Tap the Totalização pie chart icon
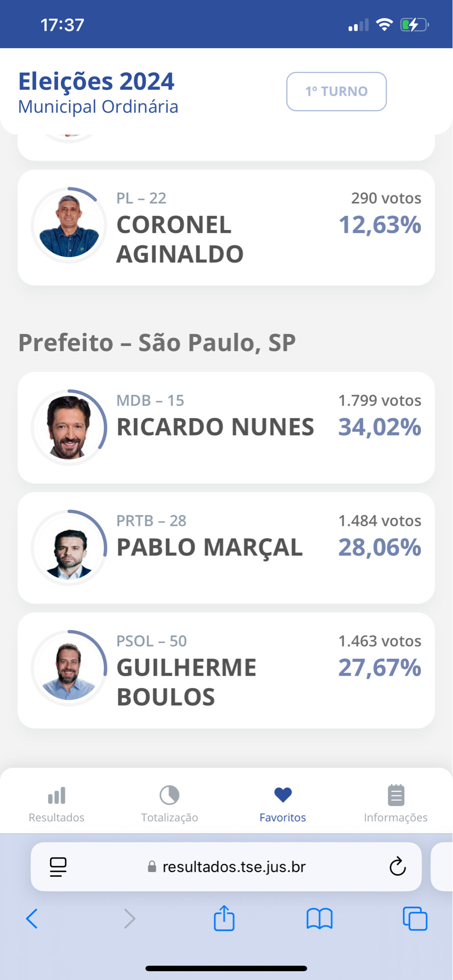This screenshot has height=980, width=453. [x=169, y=795]
